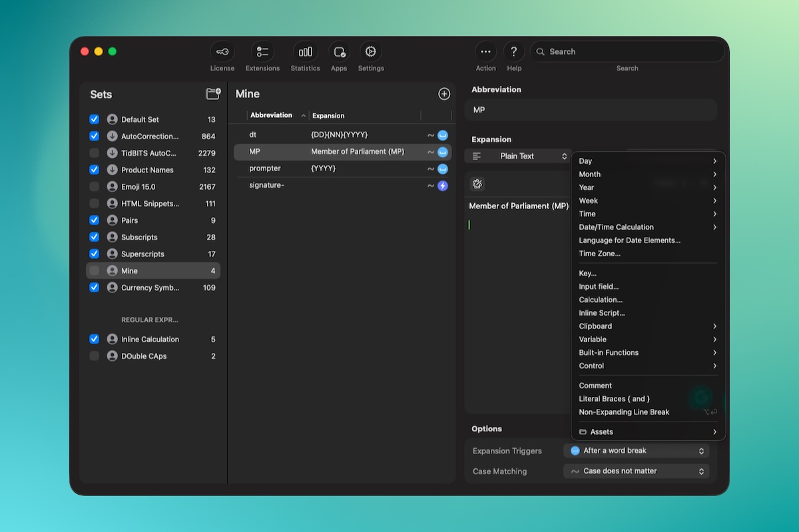The height and width of the screenshot is (532, 799).
Task: Open the Case Matching dropdown
Action: tap(636, 471)
